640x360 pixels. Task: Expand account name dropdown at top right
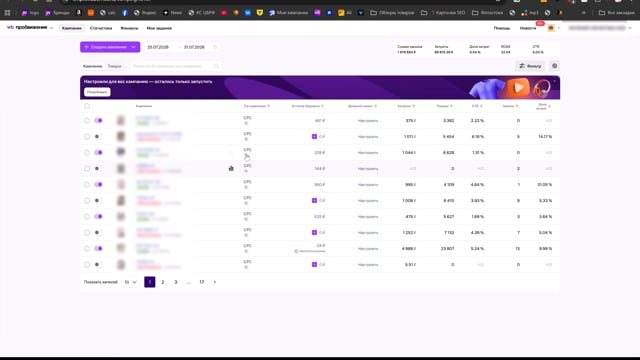click(630, 28)
